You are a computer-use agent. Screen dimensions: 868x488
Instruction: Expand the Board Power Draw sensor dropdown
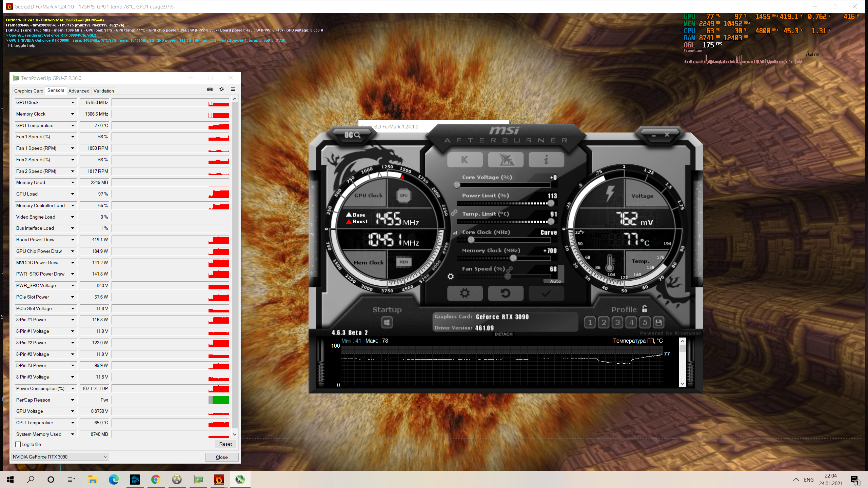[73, 240]
